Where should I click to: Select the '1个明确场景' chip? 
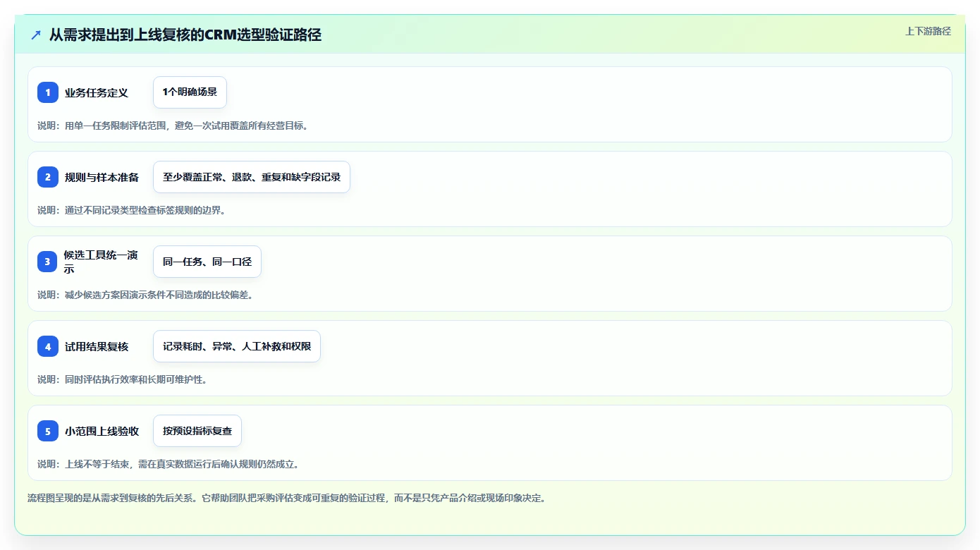point(190,92)
